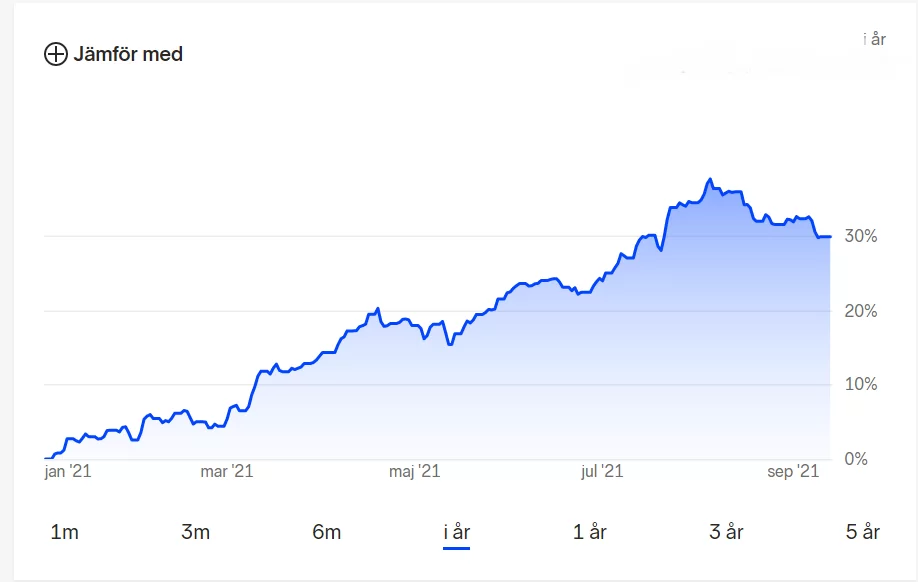Click the i år label at top right

tap(874, 40)
